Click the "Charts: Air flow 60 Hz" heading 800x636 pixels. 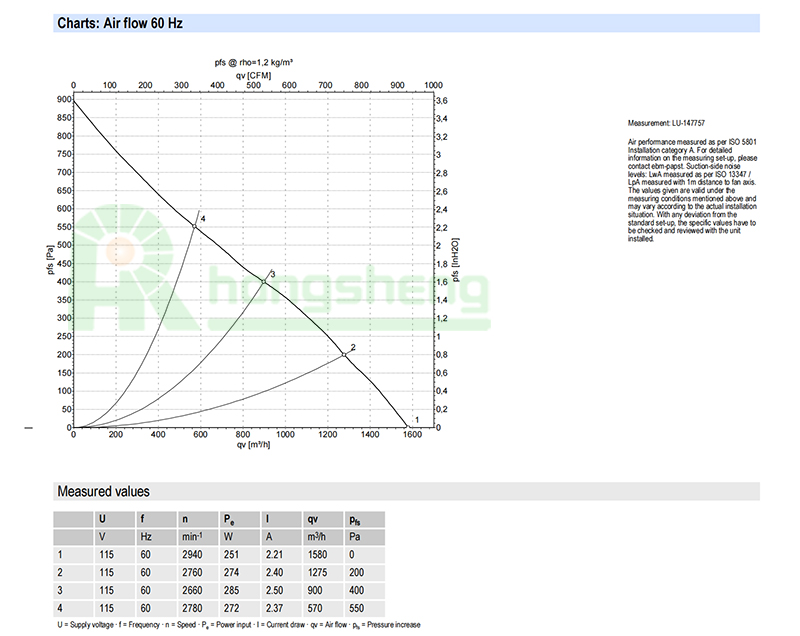(x=120, y=23)
